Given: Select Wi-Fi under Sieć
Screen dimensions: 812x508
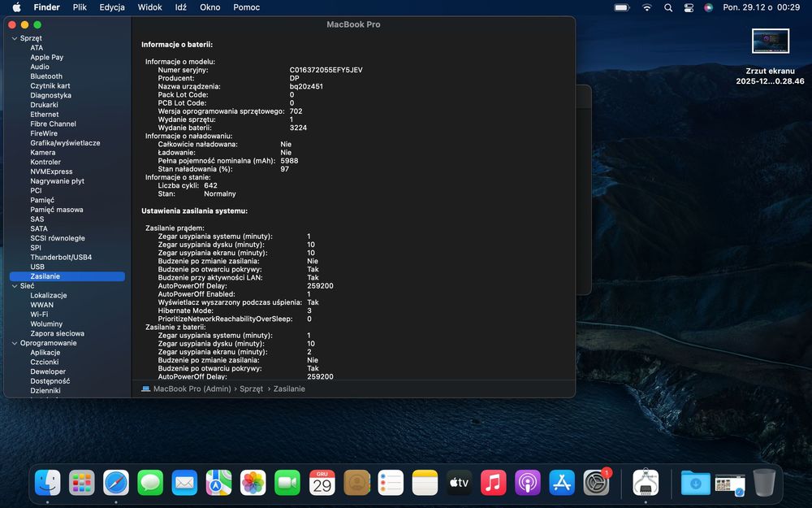Looking at the screenshot, I should tap(39, 315).
